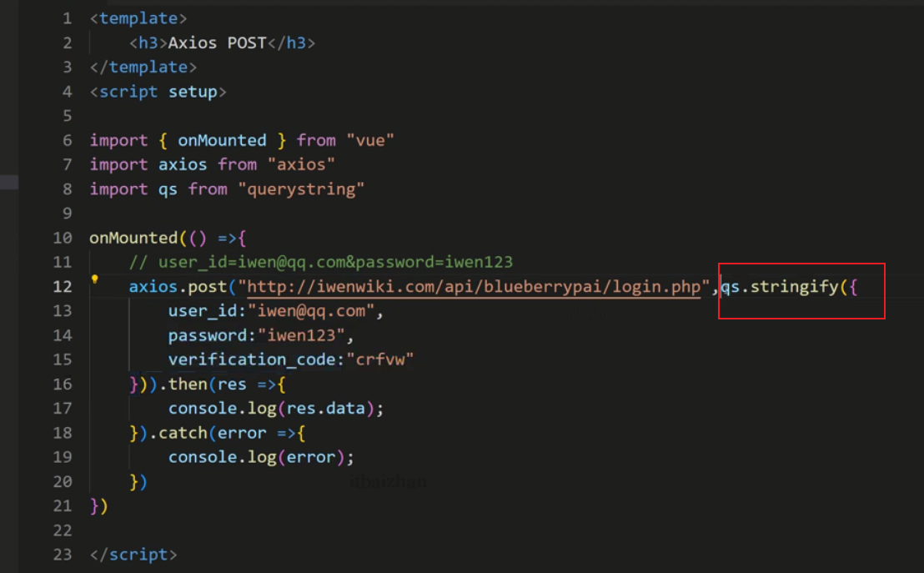
Task: Place cursor in qs.stringify call
Action: click(788, 287)
